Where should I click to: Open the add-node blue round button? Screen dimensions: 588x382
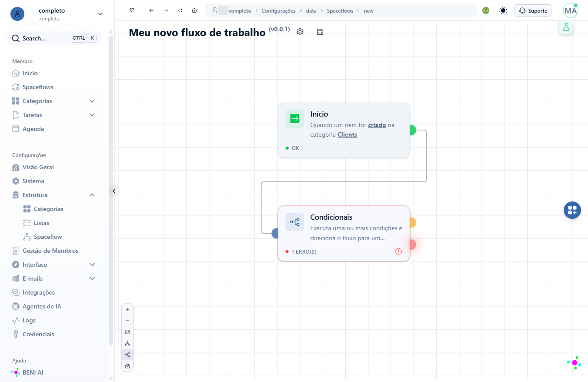[x=572, y=210]
